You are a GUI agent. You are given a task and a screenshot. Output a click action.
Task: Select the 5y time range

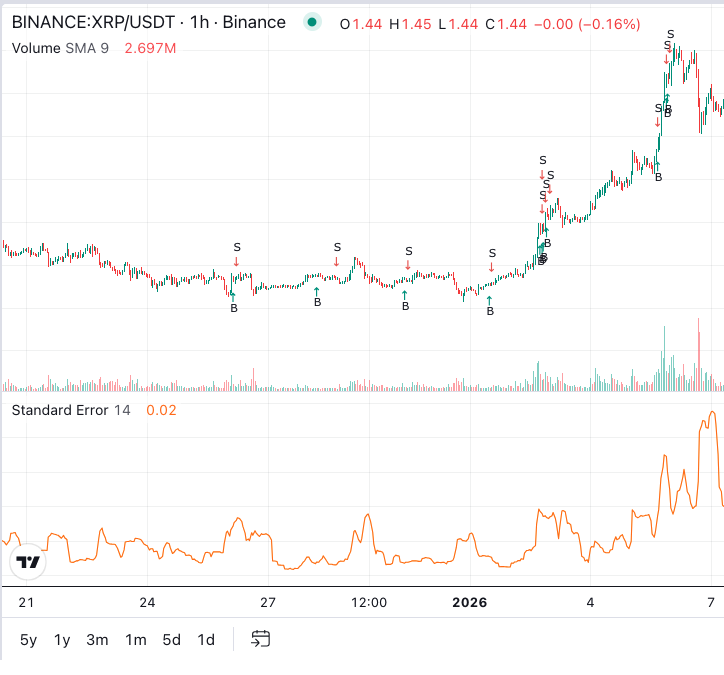click(28, 640)
